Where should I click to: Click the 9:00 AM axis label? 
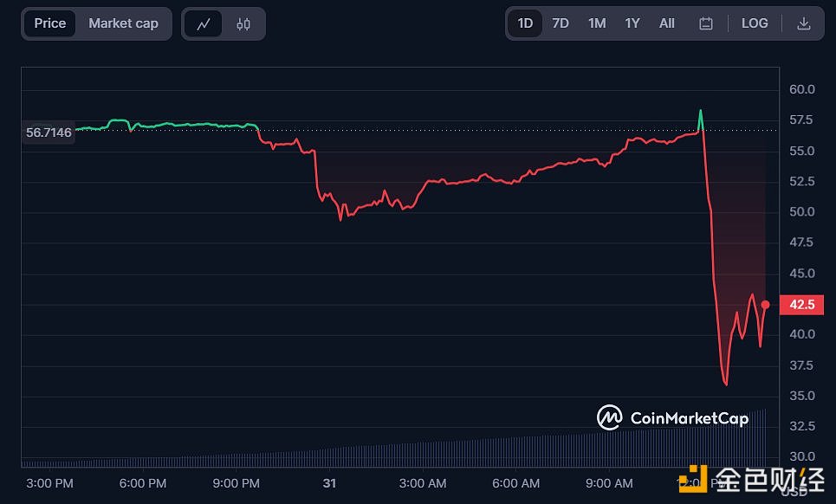point(609,483)
